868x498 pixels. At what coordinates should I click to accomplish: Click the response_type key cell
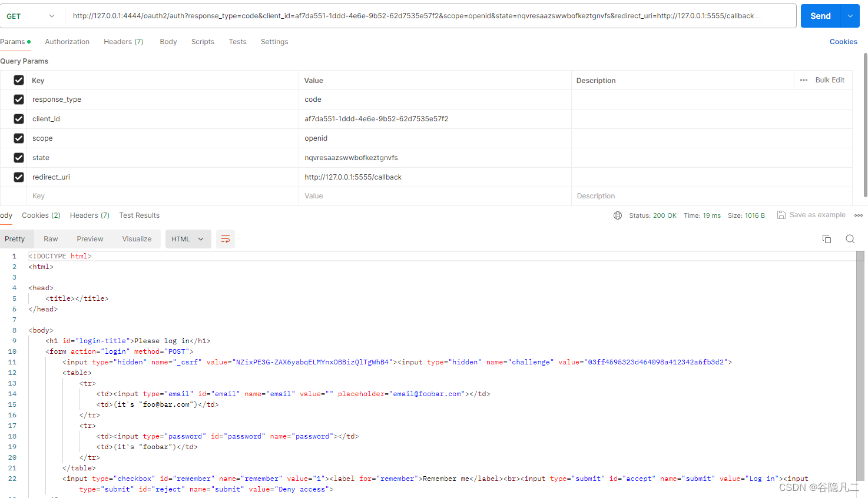tap(163, 99)
